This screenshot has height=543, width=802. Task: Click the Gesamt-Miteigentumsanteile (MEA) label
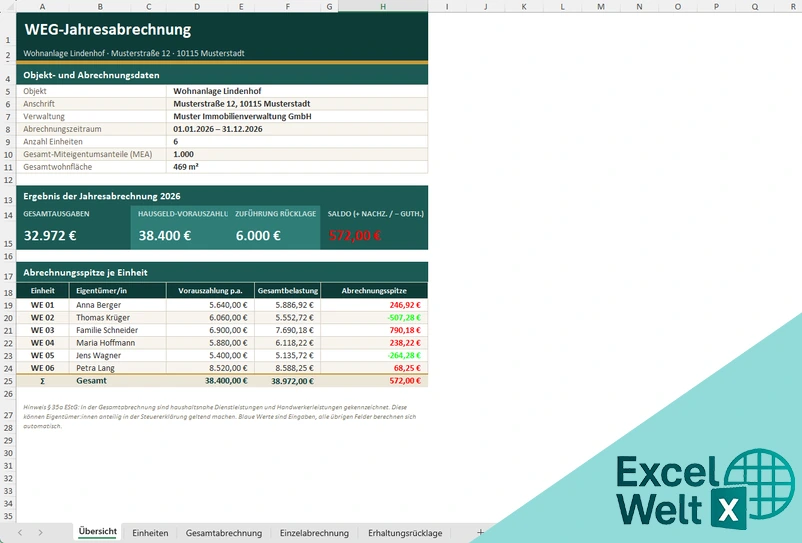point(91,154)
